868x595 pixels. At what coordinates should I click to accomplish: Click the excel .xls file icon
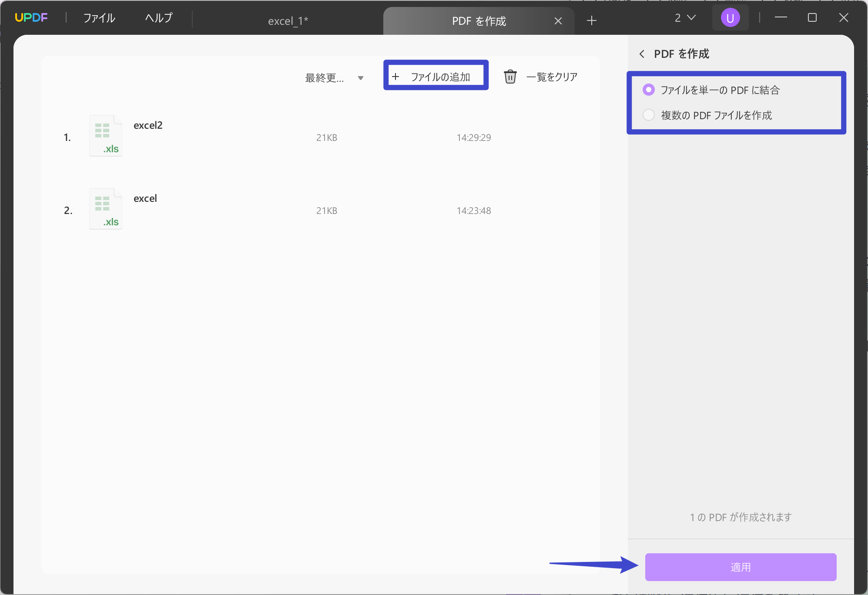[106, 209]
